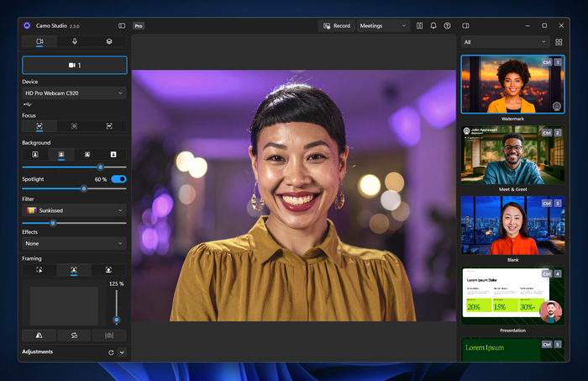Screen dimensions: 588x381
Task: Select the third Framing mode icon
Action: (x=108, y=270)
